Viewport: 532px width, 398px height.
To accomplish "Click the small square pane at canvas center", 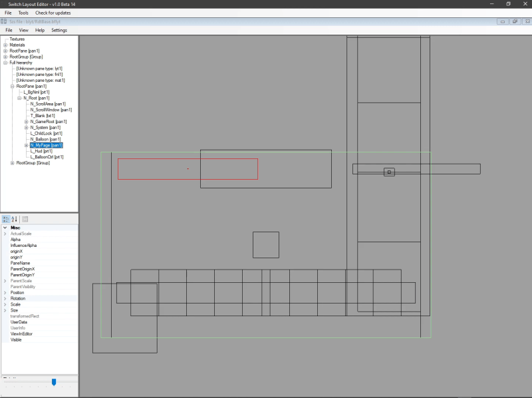I will click(x=266, y=245).
